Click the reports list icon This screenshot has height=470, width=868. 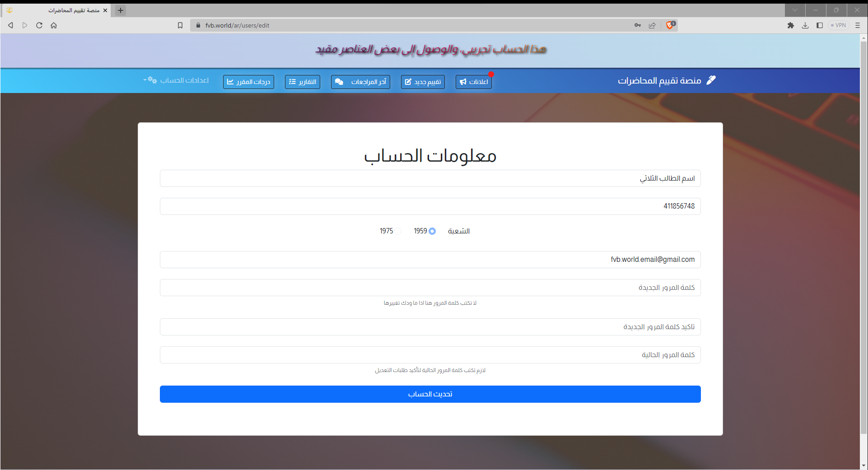click(x=292, y=82)
